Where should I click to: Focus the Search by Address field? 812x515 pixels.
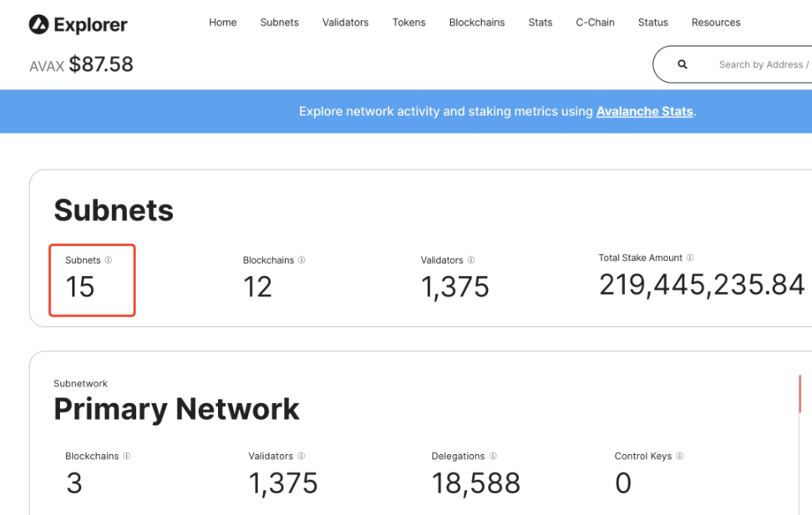click(x=760, y=64)
